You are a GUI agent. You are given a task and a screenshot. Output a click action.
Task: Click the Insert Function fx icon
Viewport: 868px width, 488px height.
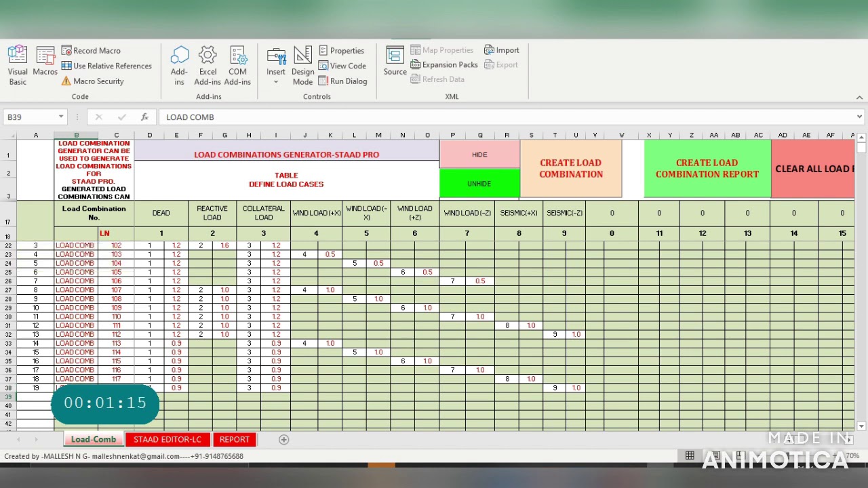[144, 117]
